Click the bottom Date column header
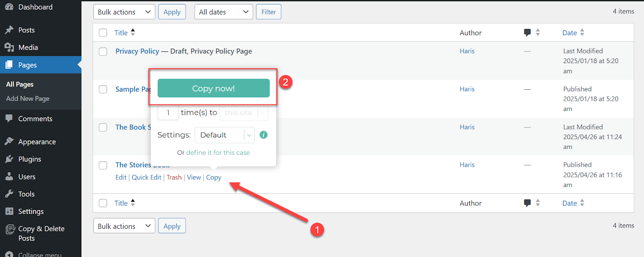644x257 pixels. 570,204
